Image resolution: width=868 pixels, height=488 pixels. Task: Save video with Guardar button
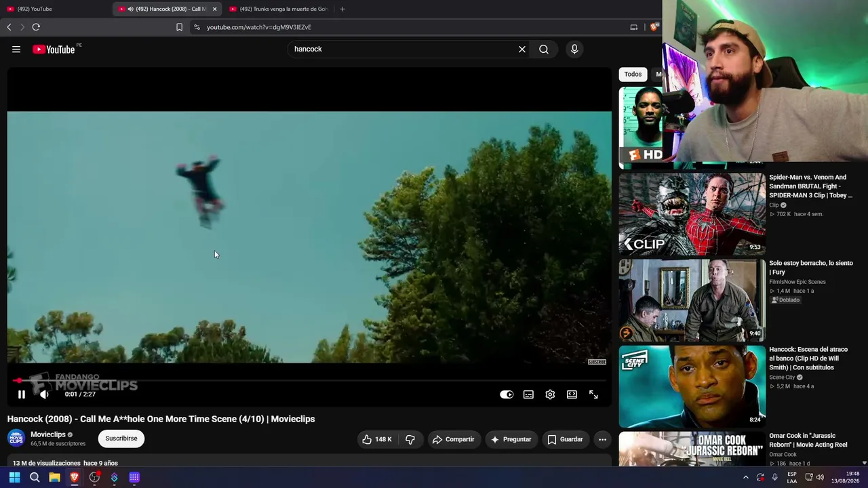click(566, 439)
